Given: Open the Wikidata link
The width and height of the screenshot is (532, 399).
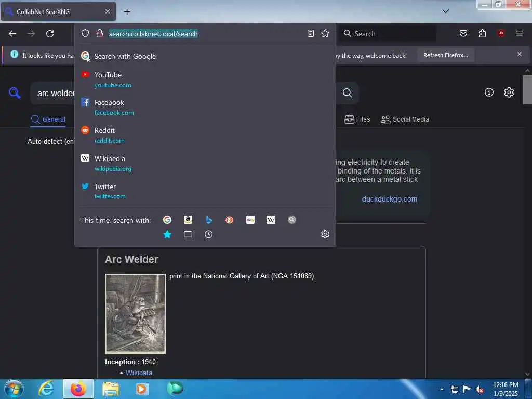Looking at the screenshot, I should pos(139,373).
